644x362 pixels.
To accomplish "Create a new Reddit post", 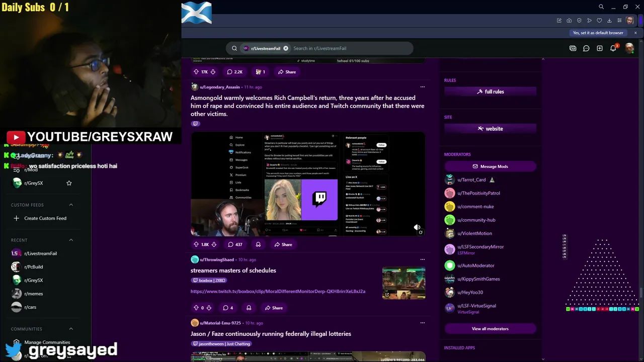I will (600, 48).
